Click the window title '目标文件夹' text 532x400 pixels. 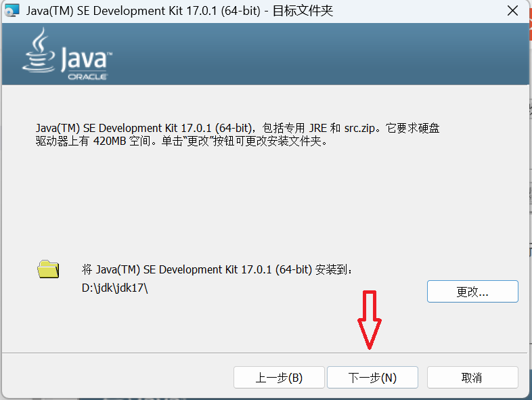(303, 11)
